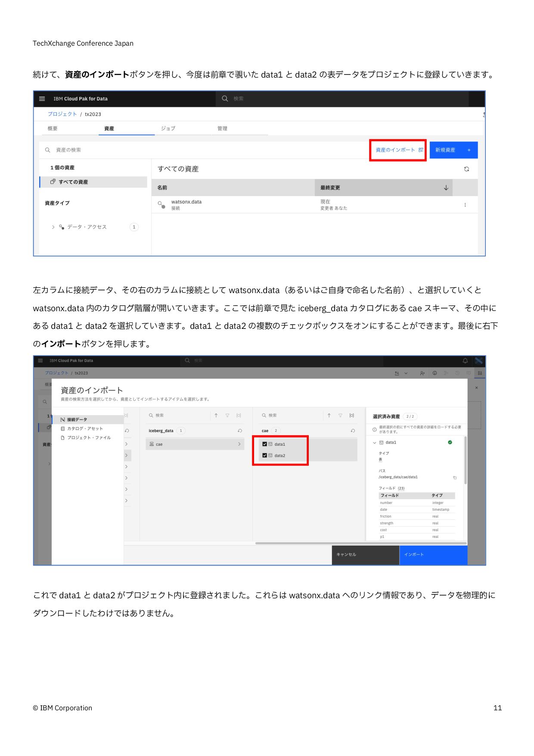
Task: Click the 2 / 2 selected count badge
Action: tap(410, 416)
